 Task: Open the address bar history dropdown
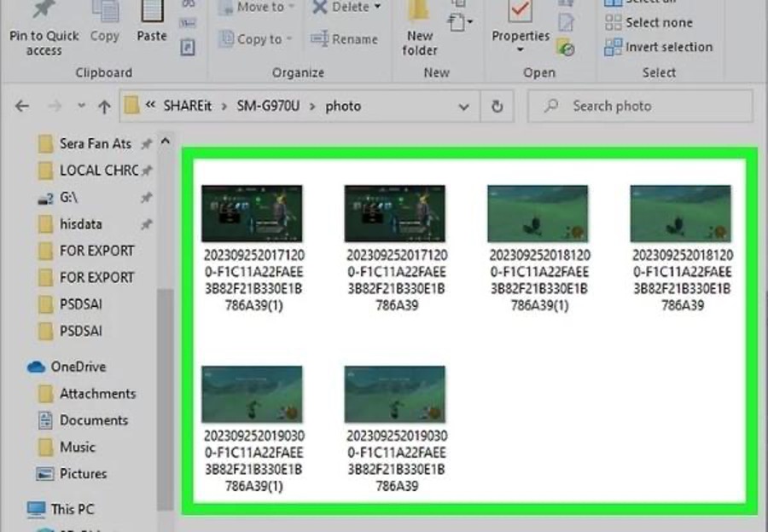(x=463, y=107)
